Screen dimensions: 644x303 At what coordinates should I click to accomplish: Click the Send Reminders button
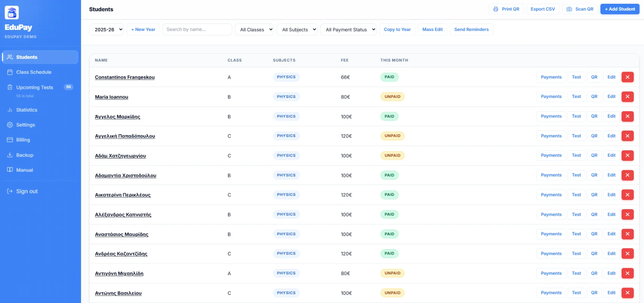[x=471, y=30]
